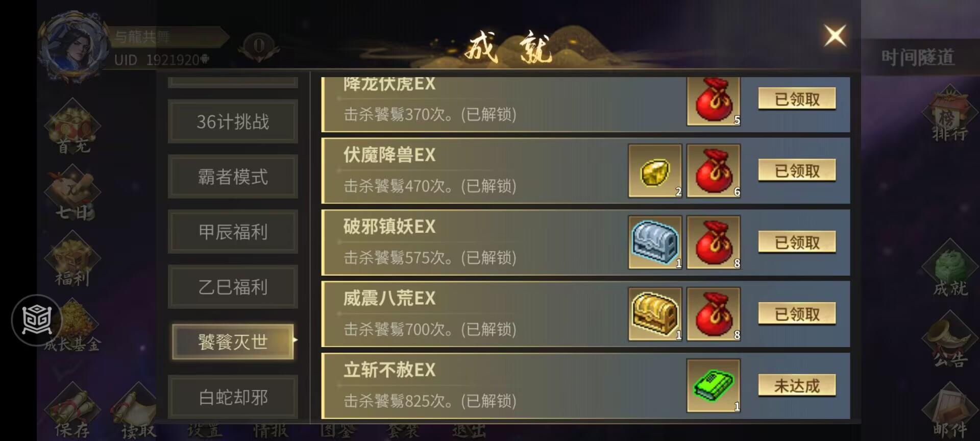Select the 白蛇却邪 category tab

pyautogui.click(x=233, y=397)
